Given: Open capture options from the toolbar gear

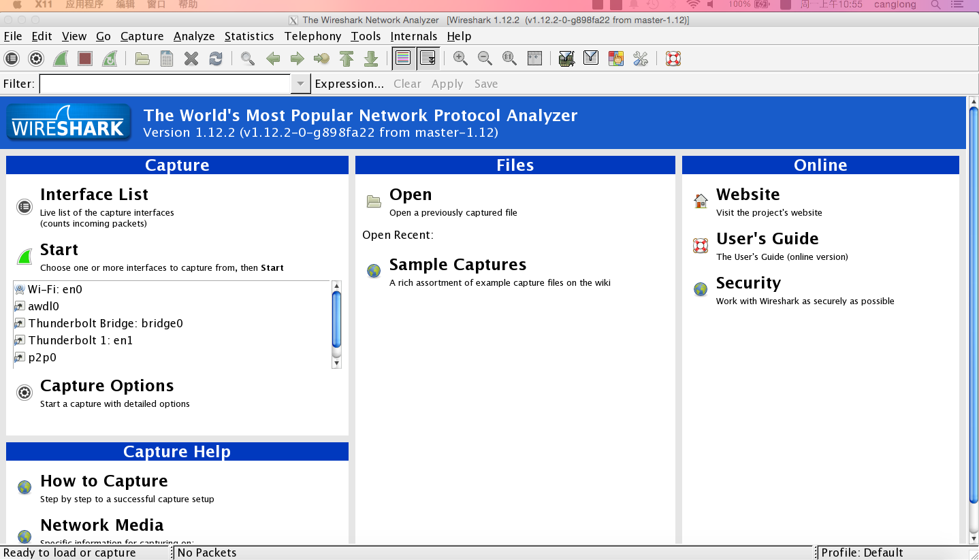Looking at the screenshot, I should pyautogui.click(x=36, y=59).
